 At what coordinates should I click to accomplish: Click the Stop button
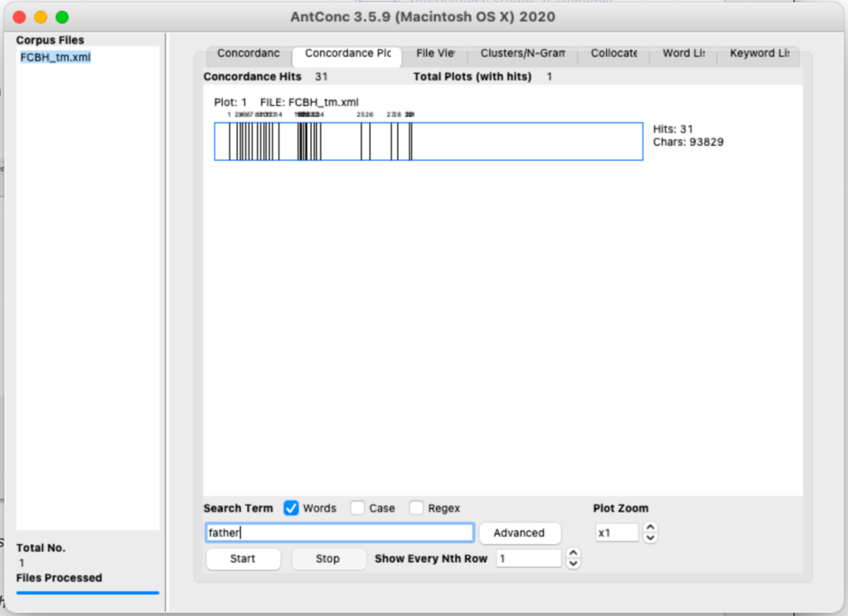click(327, 559)
